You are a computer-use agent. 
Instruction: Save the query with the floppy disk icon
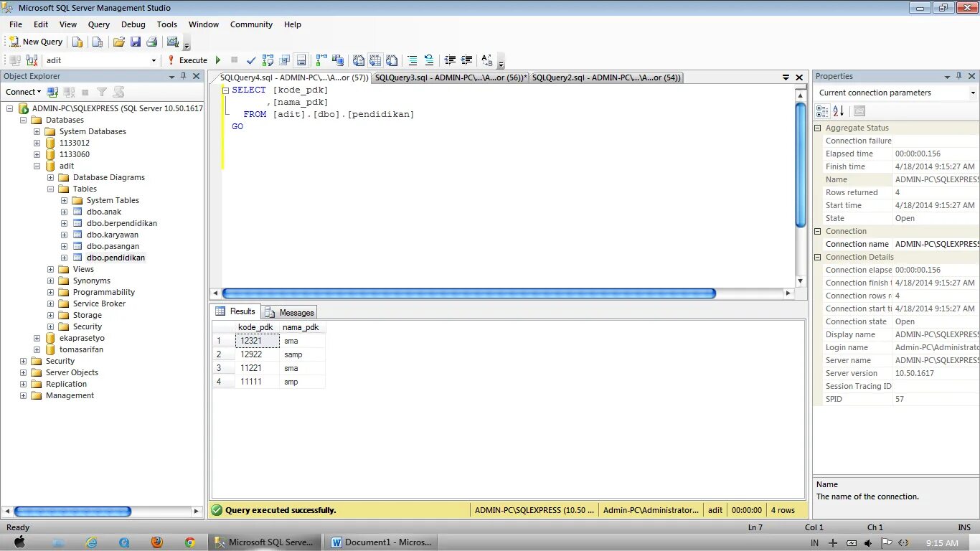tap(135, 42)
